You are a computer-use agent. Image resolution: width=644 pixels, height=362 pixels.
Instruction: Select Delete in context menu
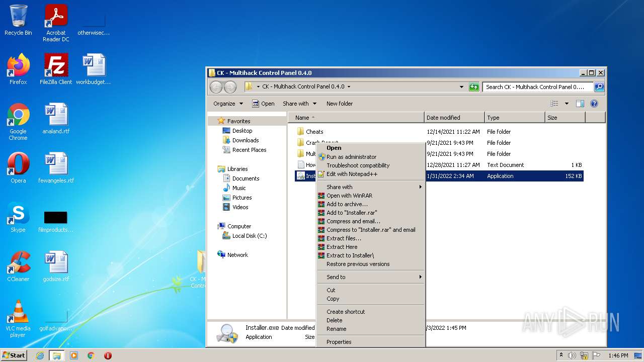(371, 320)
